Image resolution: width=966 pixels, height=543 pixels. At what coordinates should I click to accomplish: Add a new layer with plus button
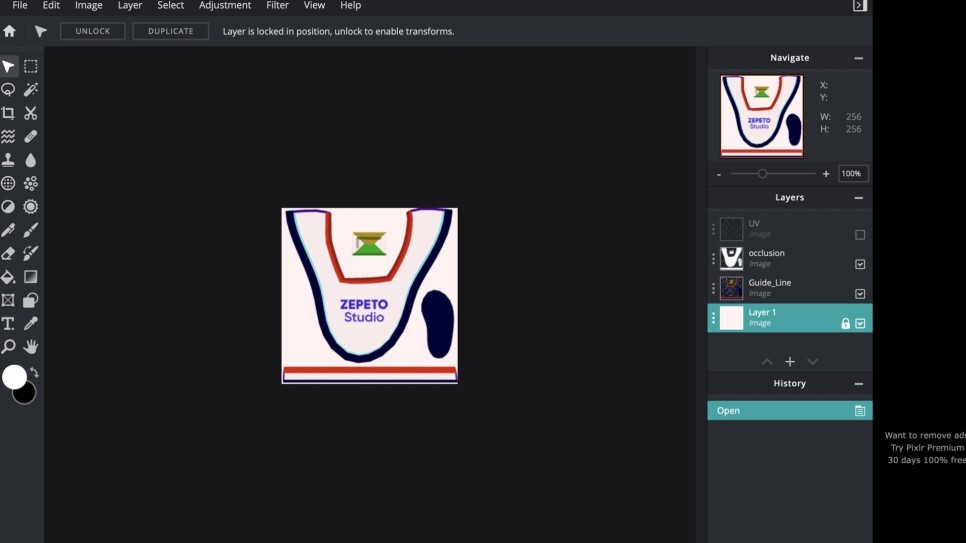pyautogui.click(x=790, y=362)
